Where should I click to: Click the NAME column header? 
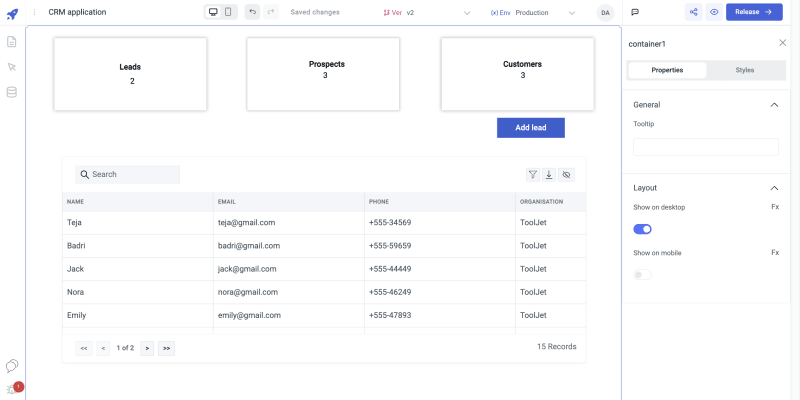(138, 202)
